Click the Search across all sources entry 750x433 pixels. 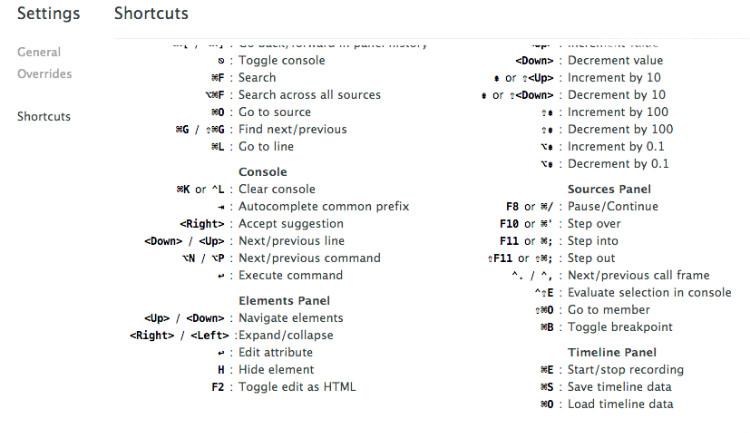309,95
